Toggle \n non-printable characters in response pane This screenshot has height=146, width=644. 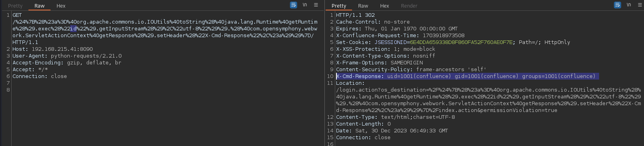tap(629, 5)
